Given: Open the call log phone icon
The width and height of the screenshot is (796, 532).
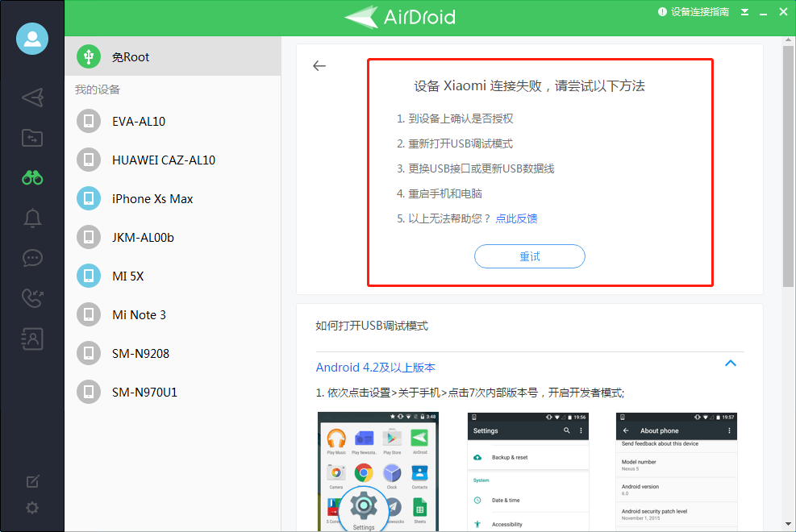Looking at the screenshot, I should [x=32, y=298].
